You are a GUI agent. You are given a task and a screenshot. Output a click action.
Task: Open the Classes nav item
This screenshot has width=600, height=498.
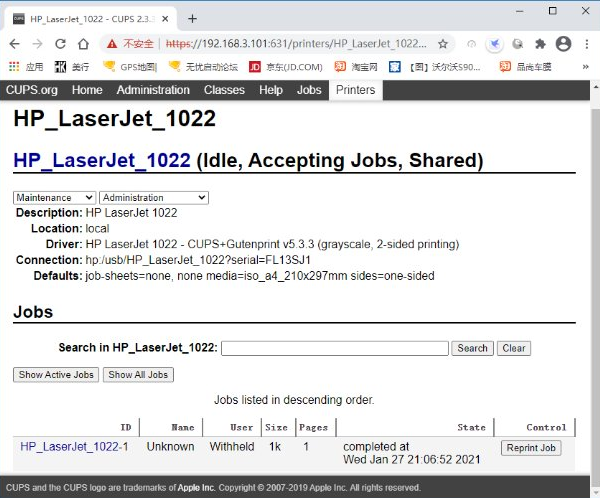[x=224, y=90]
